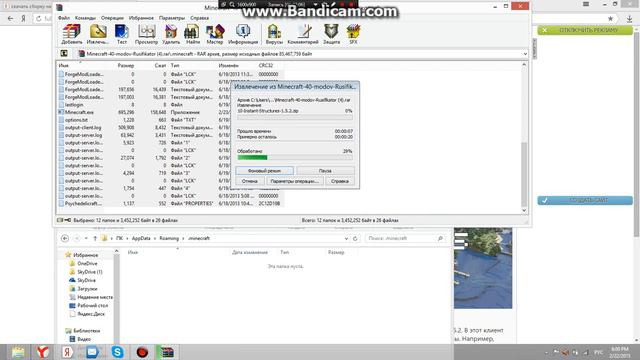Expand Библиотеки in Explorer sidebar
This screenshot has width=640, height=360.
pyautogui.click(x=87, y=331)
